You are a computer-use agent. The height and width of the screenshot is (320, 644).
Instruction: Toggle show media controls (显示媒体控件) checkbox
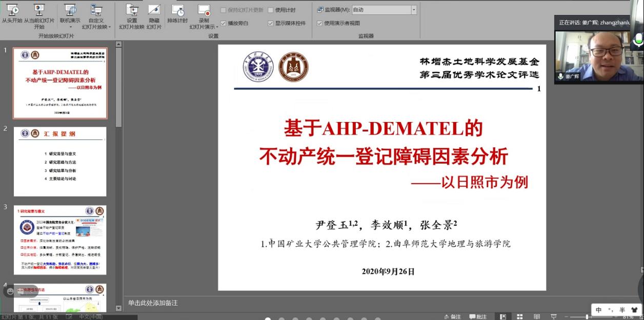point(271,23)
